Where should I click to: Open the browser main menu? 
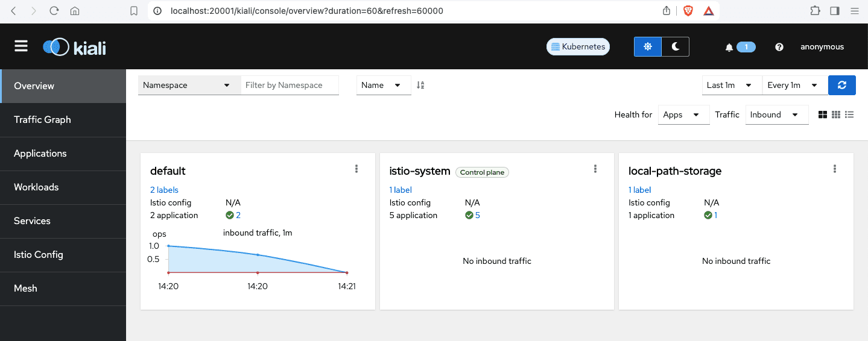click(854, 11)
